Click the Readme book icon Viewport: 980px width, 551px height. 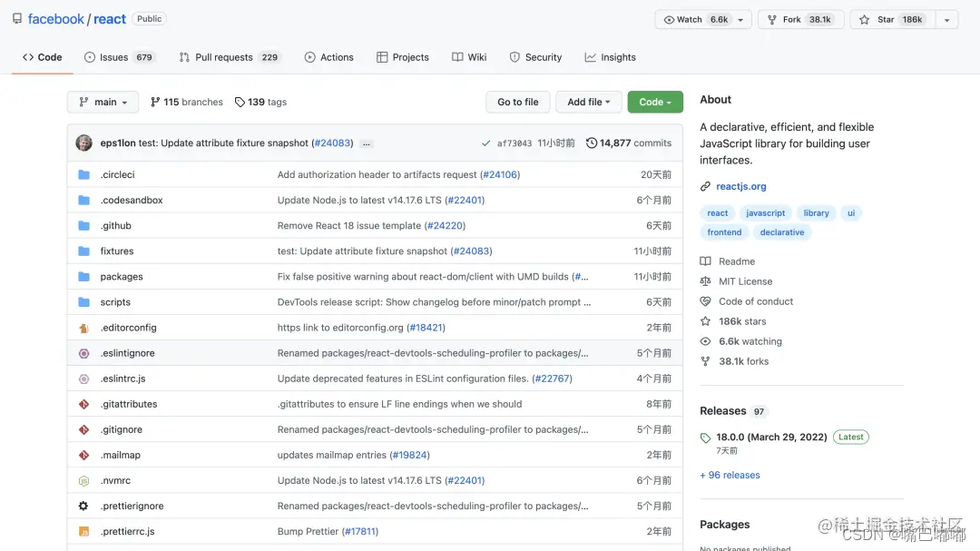(x=706, y=261)
